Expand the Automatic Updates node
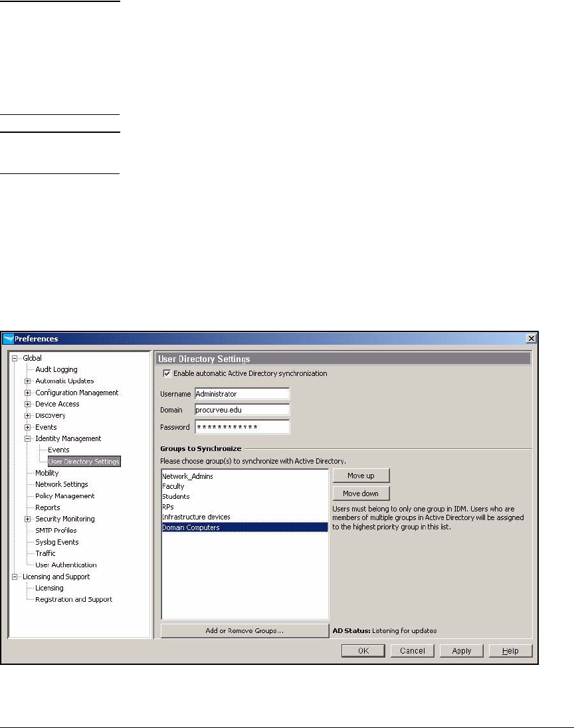Viewport: 574px width, 728px height. tap(27, 381)
